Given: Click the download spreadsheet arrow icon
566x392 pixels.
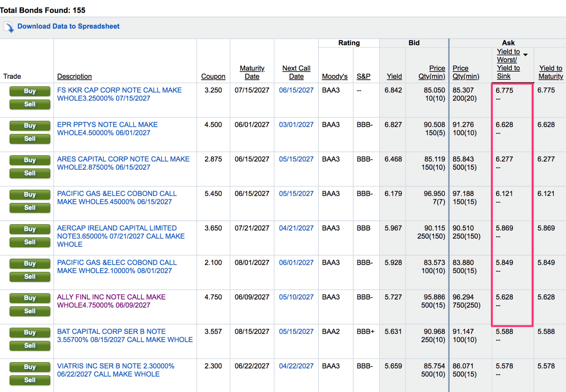Looking at the screenshot, I should click(x=9, y=27).
